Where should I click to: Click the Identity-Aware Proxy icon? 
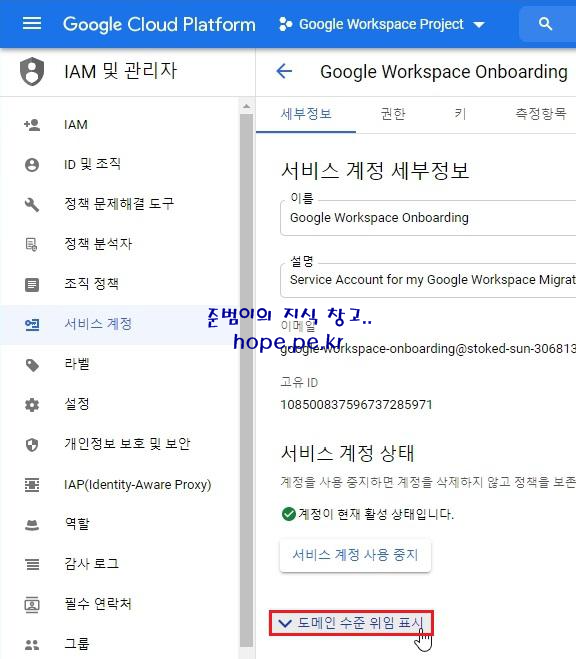[32, 485]
